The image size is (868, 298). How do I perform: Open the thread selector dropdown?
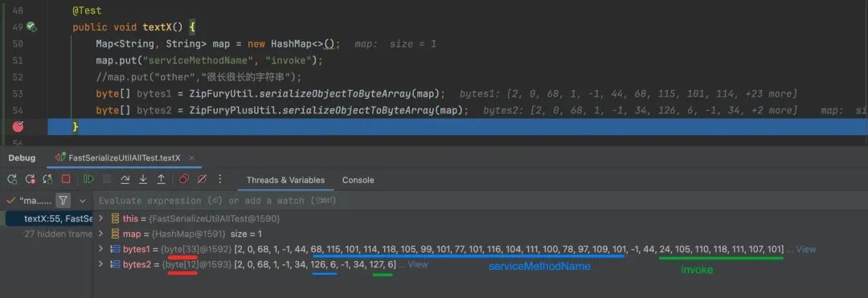(83, 201)
